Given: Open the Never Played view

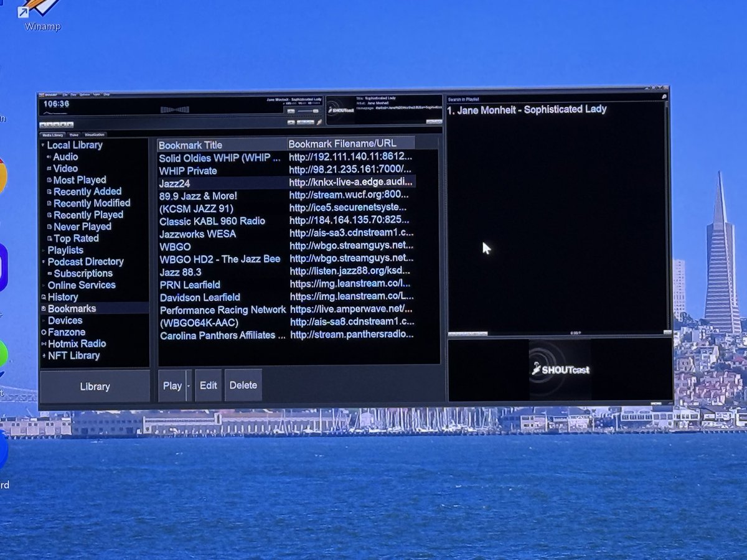Looking at the screenshot, I should click(82, 227).
